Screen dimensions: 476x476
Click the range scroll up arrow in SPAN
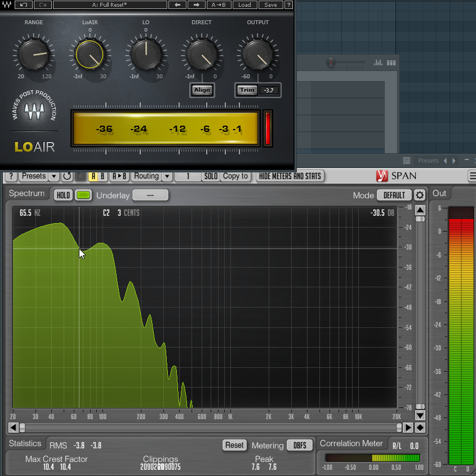tap(420, 210)
